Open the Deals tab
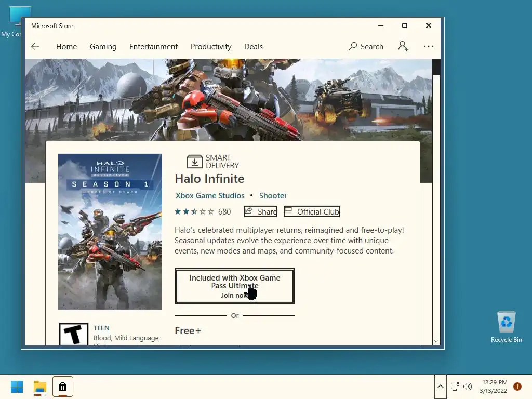Image resolution: width=532 pixels, height=399 pixels. pos(254,46)
